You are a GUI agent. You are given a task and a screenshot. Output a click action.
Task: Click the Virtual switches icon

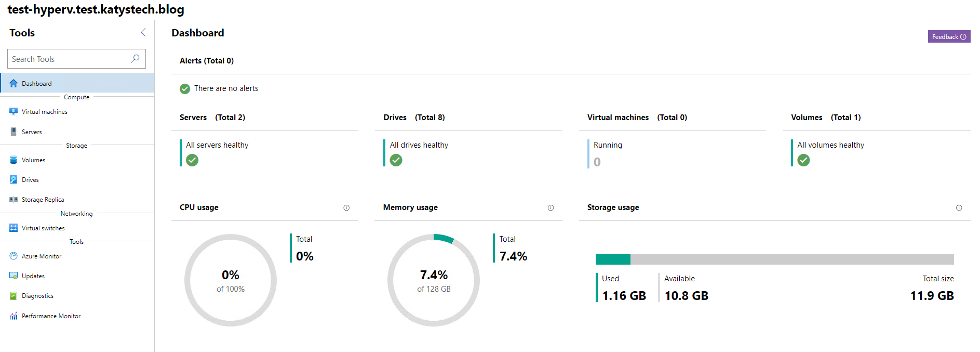[14, 228]
